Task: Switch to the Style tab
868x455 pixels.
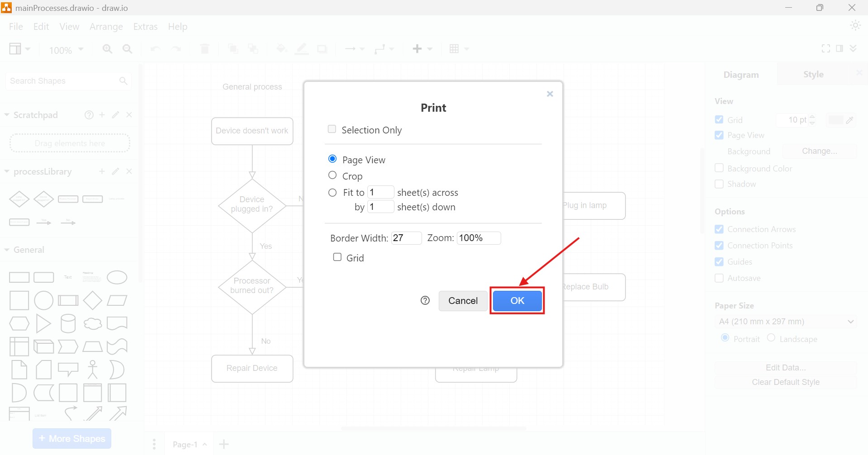Action: click(813, 74)
